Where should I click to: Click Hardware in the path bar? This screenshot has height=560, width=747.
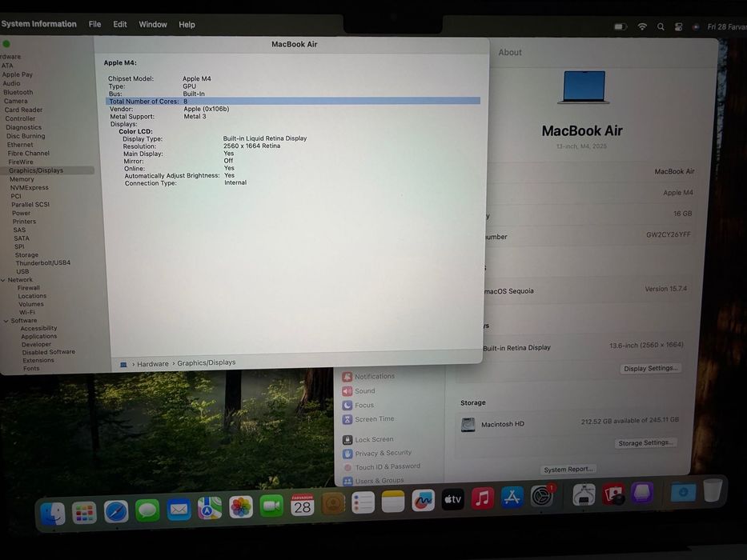[153, 364]
